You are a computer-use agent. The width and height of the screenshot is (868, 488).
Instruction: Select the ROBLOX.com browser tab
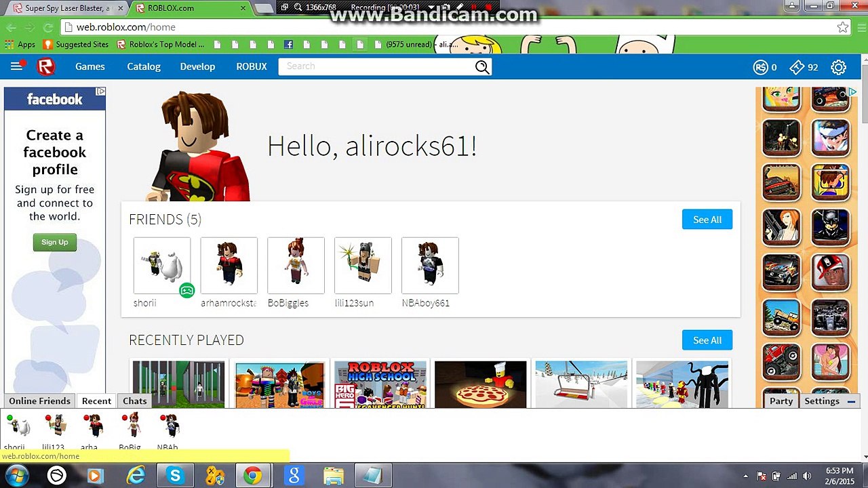coord(190,8)
